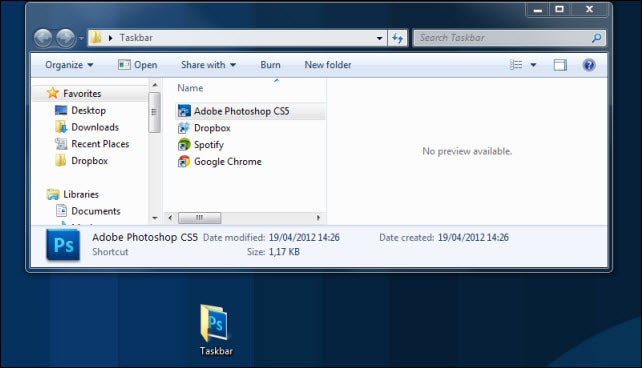Click the Open toolbar button

tap(137, 65)
